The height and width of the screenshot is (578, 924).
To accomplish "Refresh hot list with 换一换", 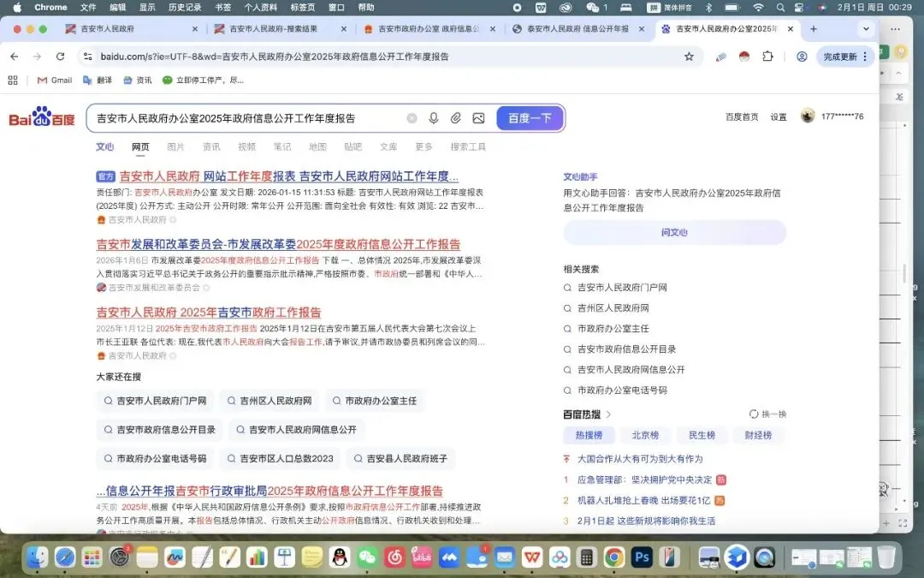I will pos(767,414).
